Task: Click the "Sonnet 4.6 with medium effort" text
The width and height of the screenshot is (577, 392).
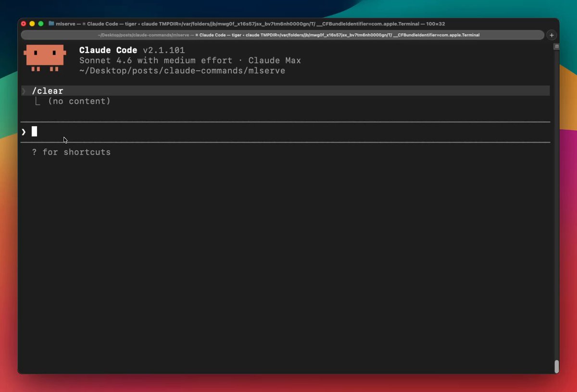Action: (x=156, y=61)
